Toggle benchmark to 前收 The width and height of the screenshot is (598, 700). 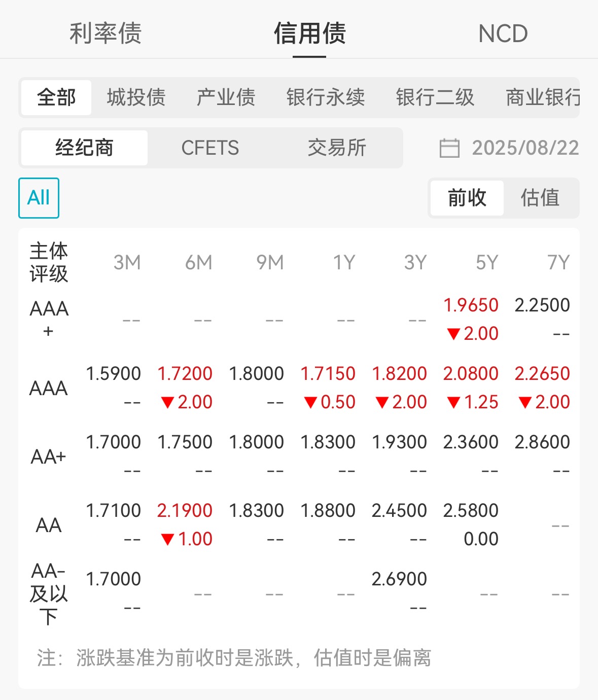(x=467, y=198)
